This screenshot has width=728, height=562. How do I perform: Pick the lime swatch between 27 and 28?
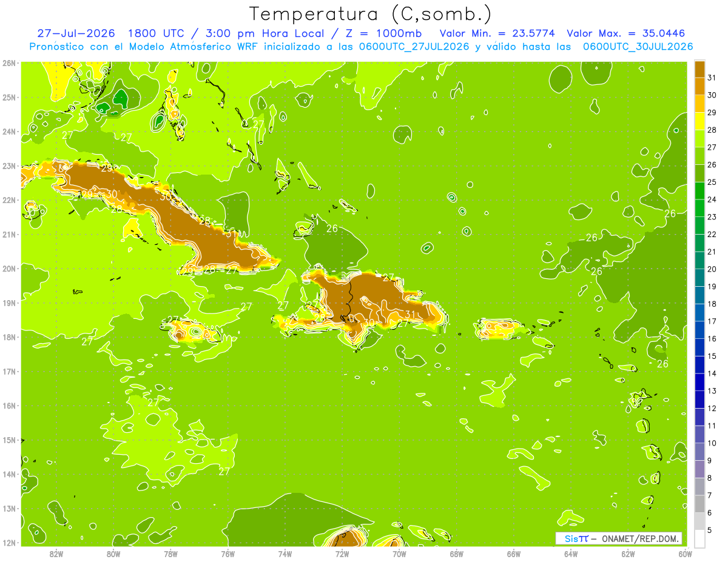(699, 138)
